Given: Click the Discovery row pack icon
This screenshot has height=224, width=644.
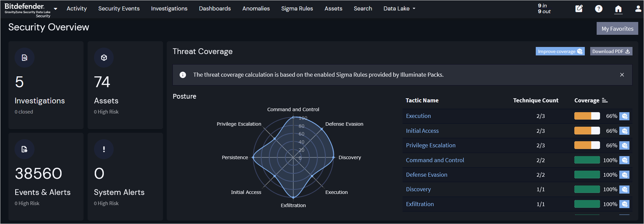Looking at the screenshot, I should (x=624, y=189).
